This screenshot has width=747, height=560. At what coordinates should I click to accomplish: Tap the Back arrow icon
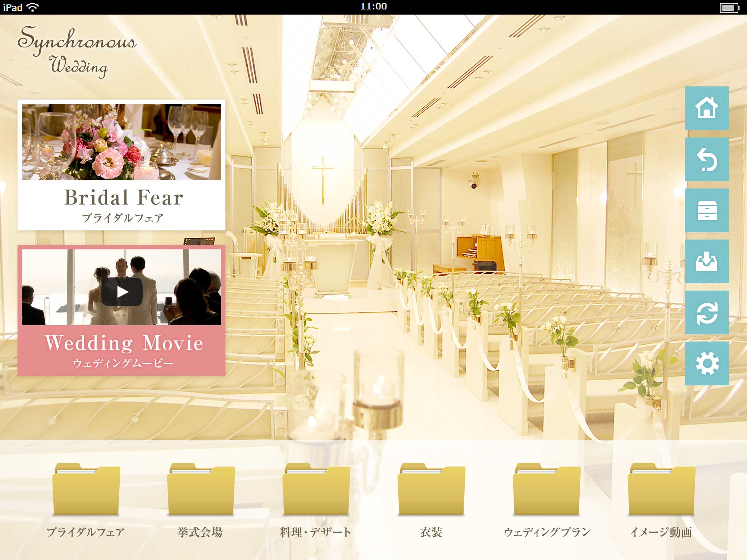pos(707,159)
